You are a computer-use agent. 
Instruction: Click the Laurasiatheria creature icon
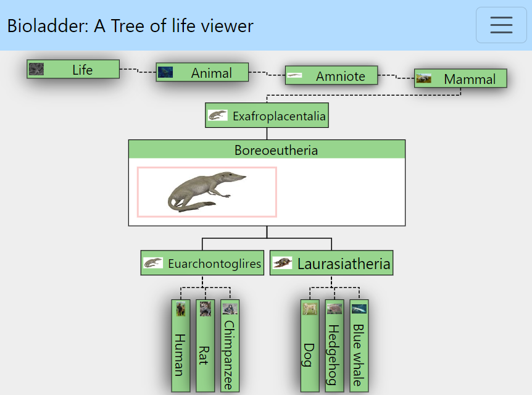[x=282, y=264]
